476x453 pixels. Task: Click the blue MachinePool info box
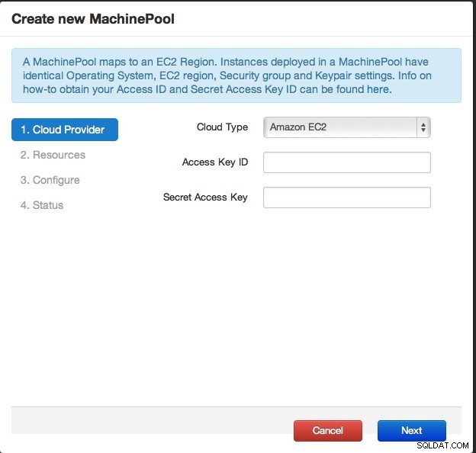(x=236, y=75)
